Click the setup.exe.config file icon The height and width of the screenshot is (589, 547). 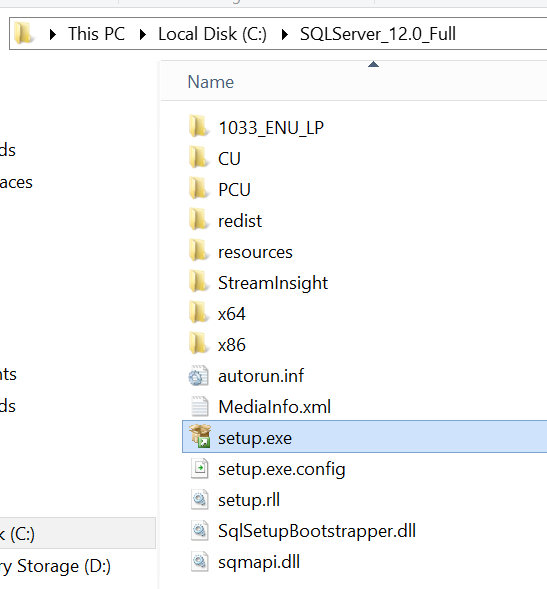(199, 468)
